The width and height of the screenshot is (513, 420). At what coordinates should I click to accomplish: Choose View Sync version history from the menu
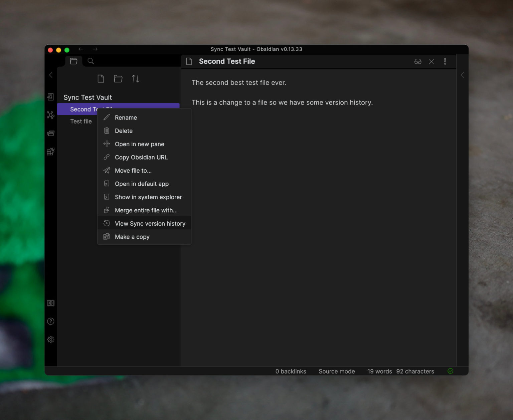(x=150, y=223)
